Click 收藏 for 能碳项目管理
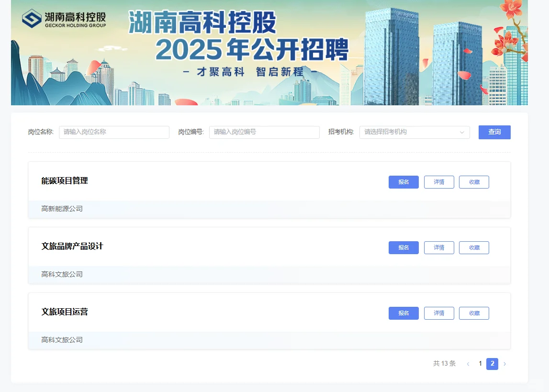Viewport: 549px width, 392px height. coord(474,182)
